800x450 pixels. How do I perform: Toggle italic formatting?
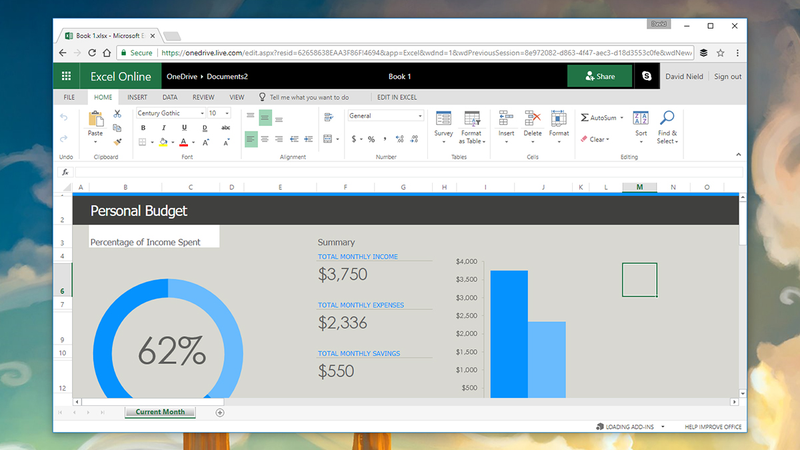point(163,128)
